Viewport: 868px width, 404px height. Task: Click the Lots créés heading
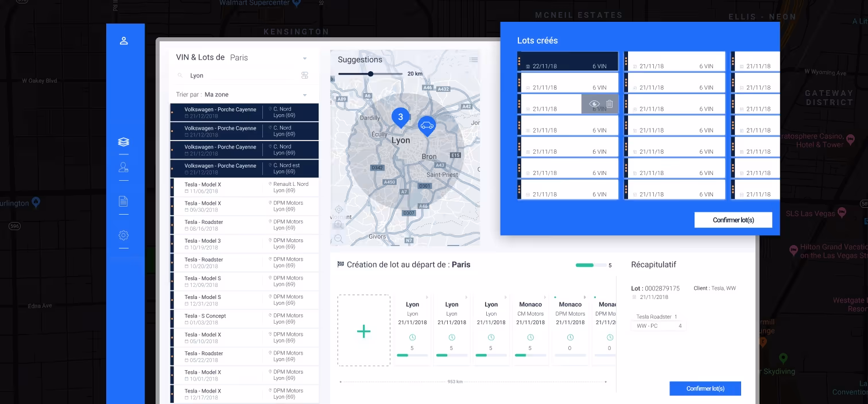click(537, 41)
